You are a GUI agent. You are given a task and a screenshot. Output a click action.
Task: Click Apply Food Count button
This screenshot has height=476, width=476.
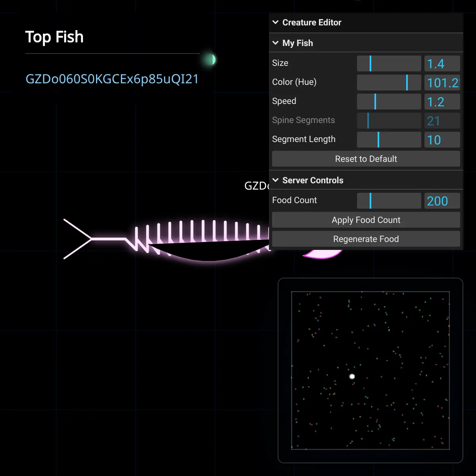tap(366, 220)
